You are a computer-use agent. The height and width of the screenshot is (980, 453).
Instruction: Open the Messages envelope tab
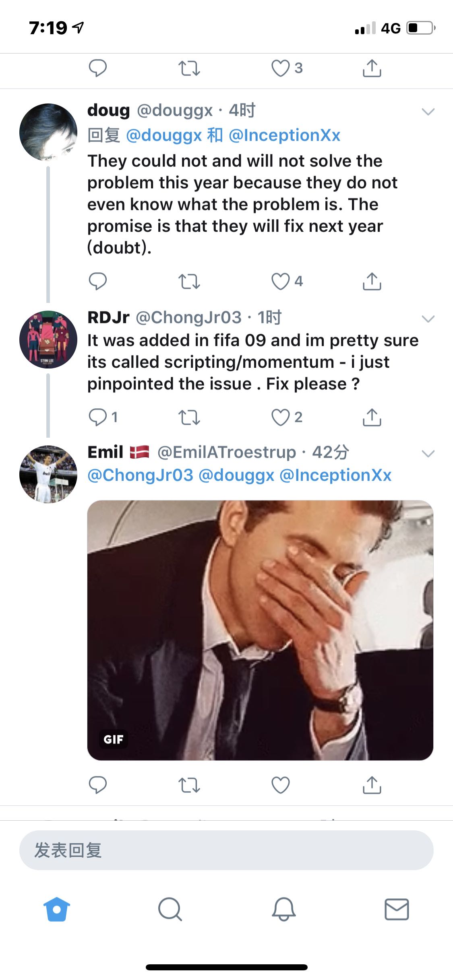397,909
